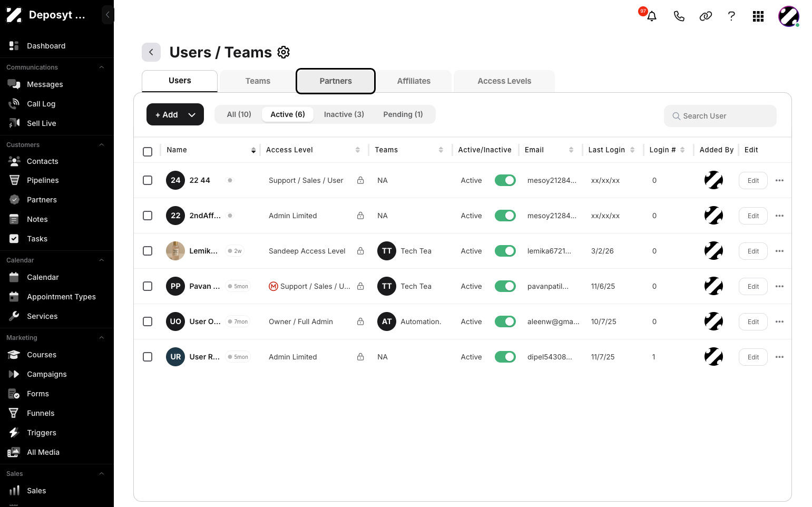Turn off active toggle for 2ndAff... user

[505, 216]
